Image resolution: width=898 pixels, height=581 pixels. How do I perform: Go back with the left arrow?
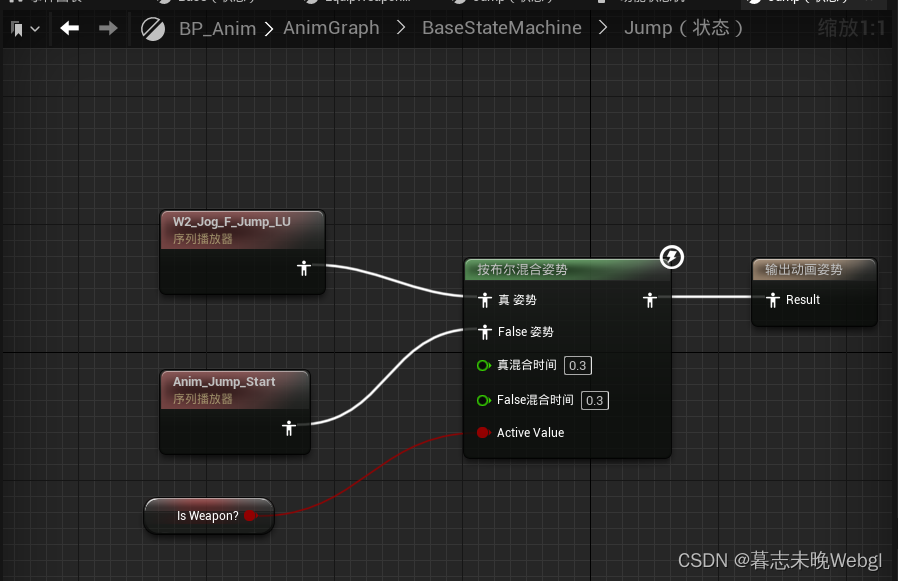69,28
